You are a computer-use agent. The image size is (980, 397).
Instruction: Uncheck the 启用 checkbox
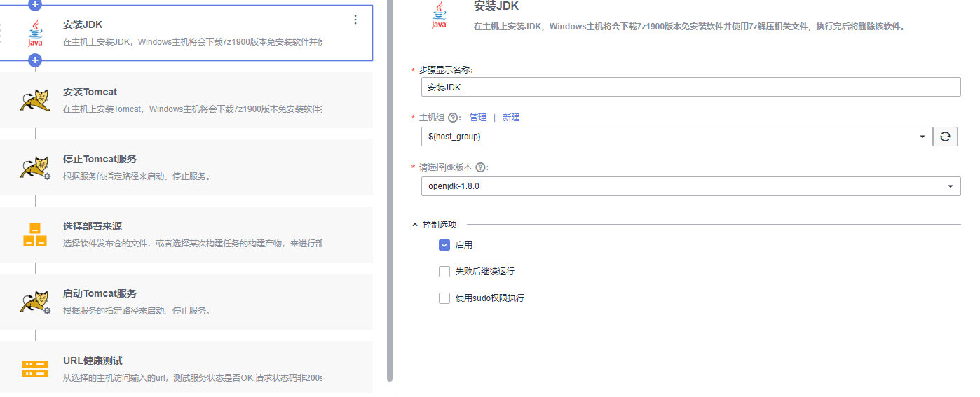pyautogui.click(x=444, y=245)
